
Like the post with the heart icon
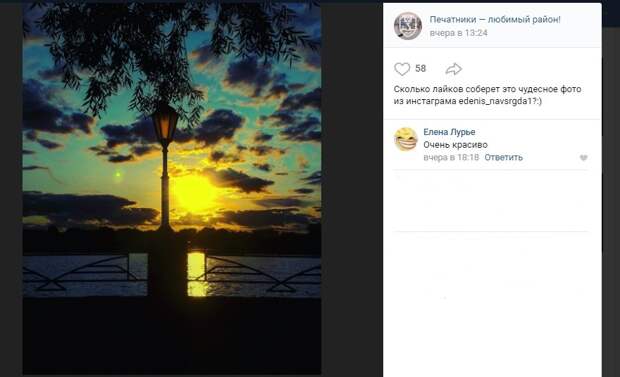point(402,69)
